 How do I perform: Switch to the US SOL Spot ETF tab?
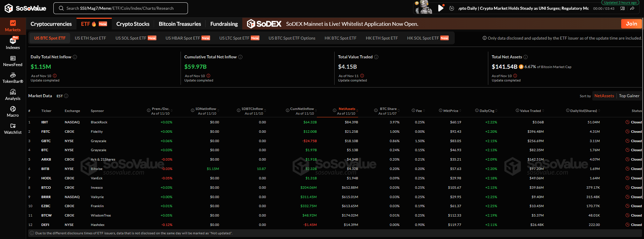click(136, 38)
